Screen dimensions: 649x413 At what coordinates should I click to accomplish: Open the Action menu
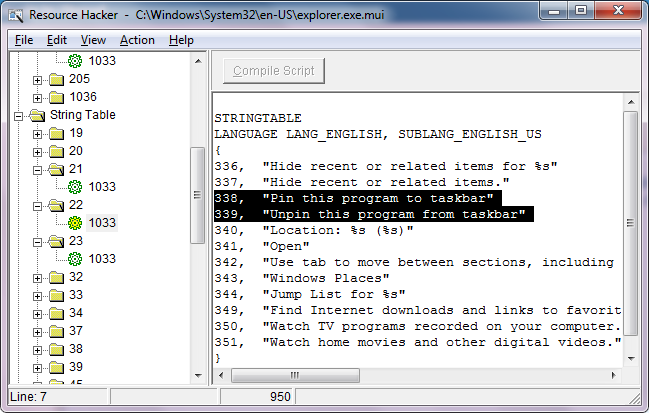[x=137, y=40]
